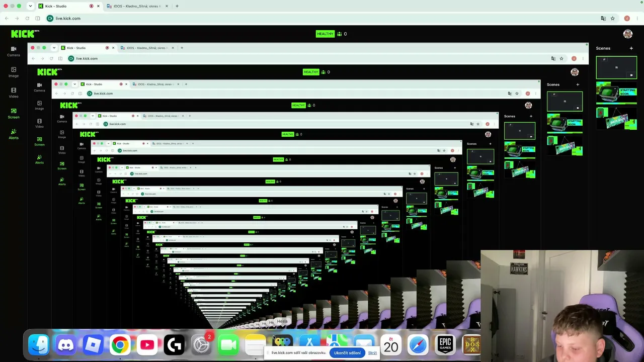
Task: Open Epic Games Launcher from the Dock
Action: 445,345
